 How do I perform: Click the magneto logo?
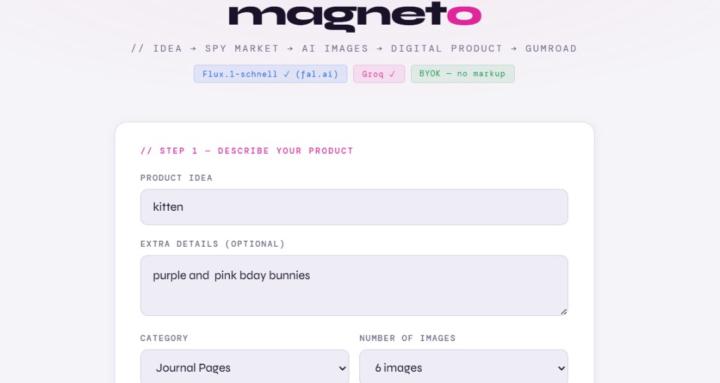tap(354, 16)
